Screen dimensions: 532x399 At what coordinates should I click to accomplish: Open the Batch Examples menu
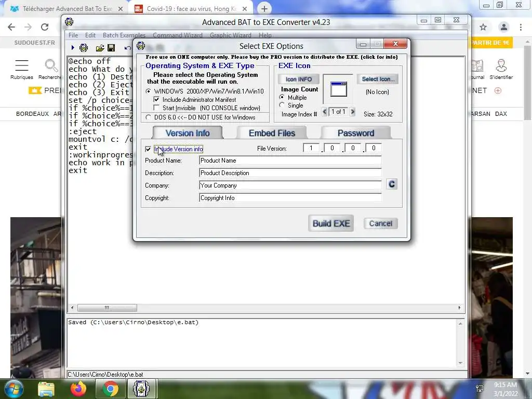(124, 35)
